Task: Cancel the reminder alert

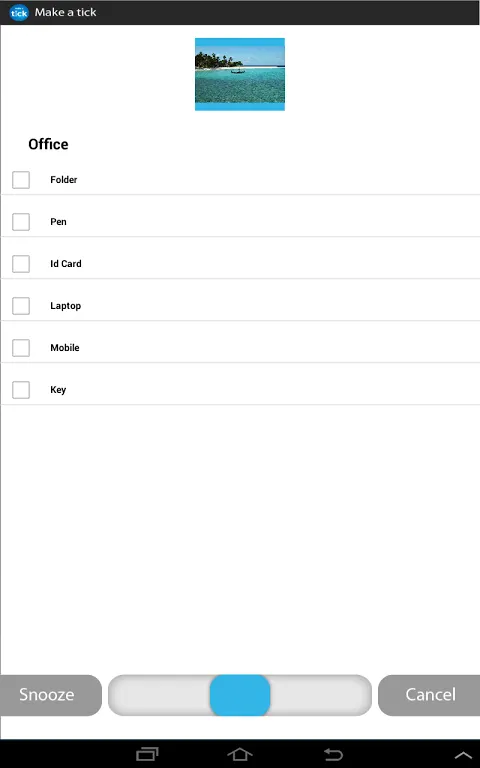Action: tap(430, 695)
